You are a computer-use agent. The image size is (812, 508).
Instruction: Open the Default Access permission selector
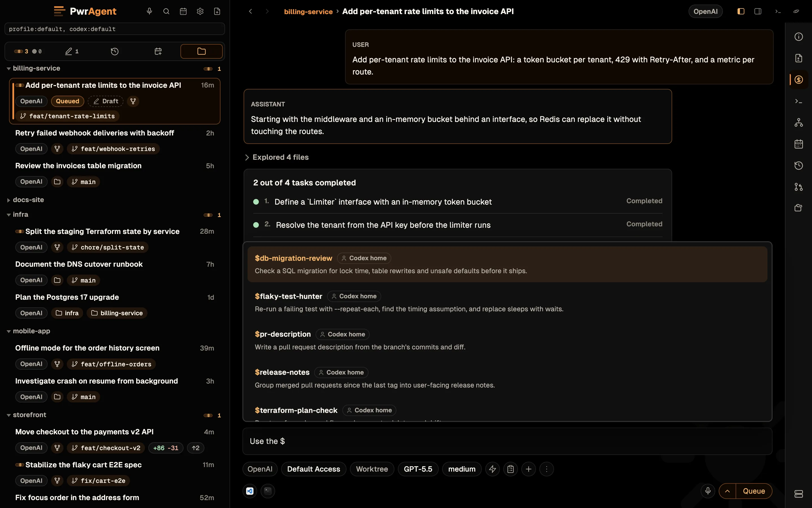(x=314, y=469)
